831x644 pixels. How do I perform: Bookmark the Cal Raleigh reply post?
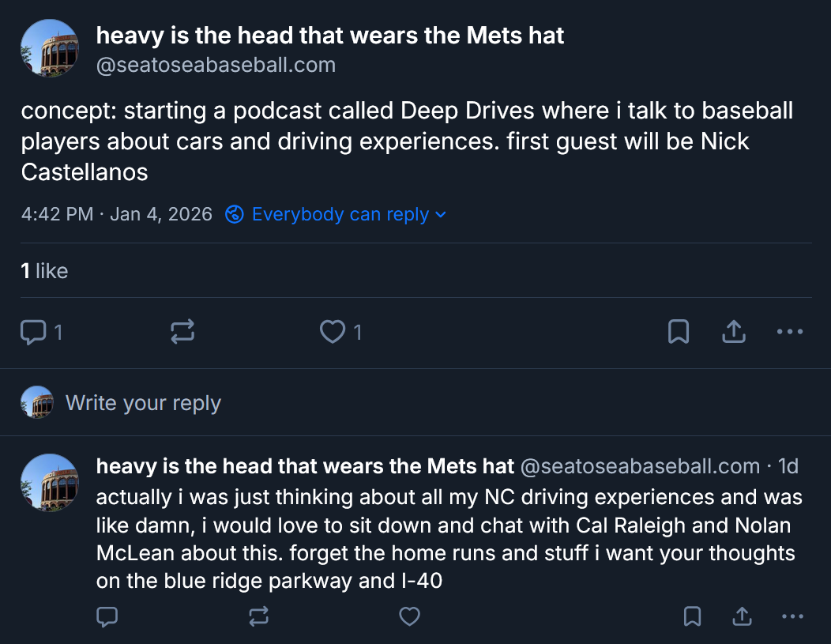(692, 616)
